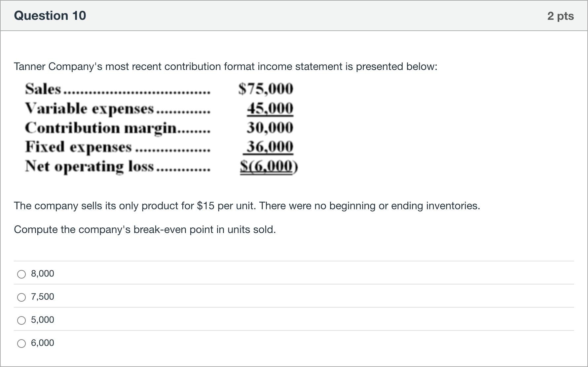Pick the 5,000 radio option
This screenshot has width=588, height=367.
pos(21,320)
